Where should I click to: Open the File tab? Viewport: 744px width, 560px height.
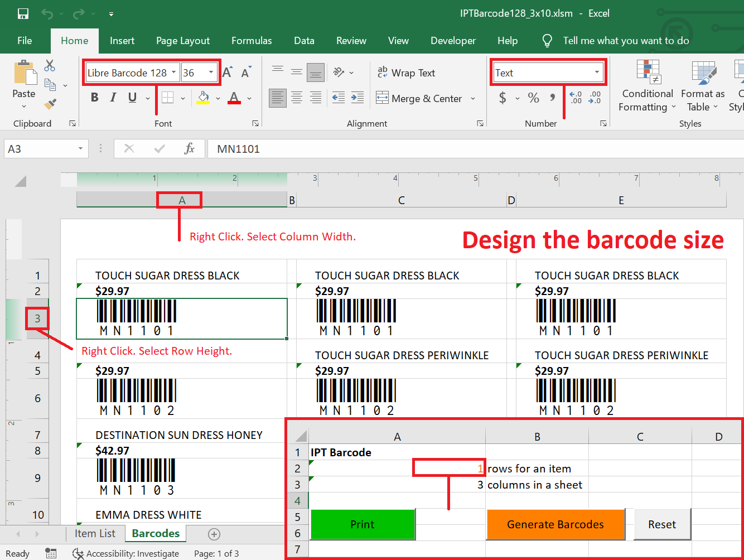[x=25, y=41]
